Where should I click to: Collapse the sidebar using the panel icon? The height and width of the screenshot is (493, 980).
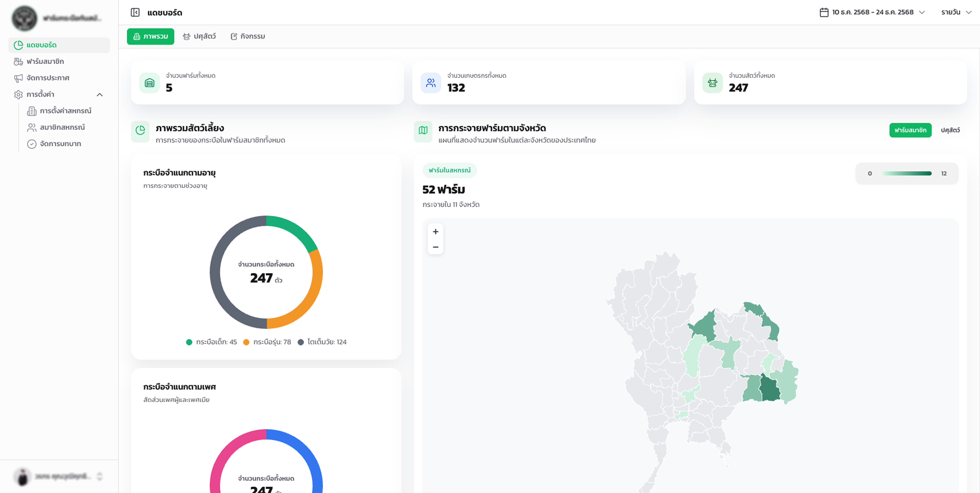click(x=135, y=12)
